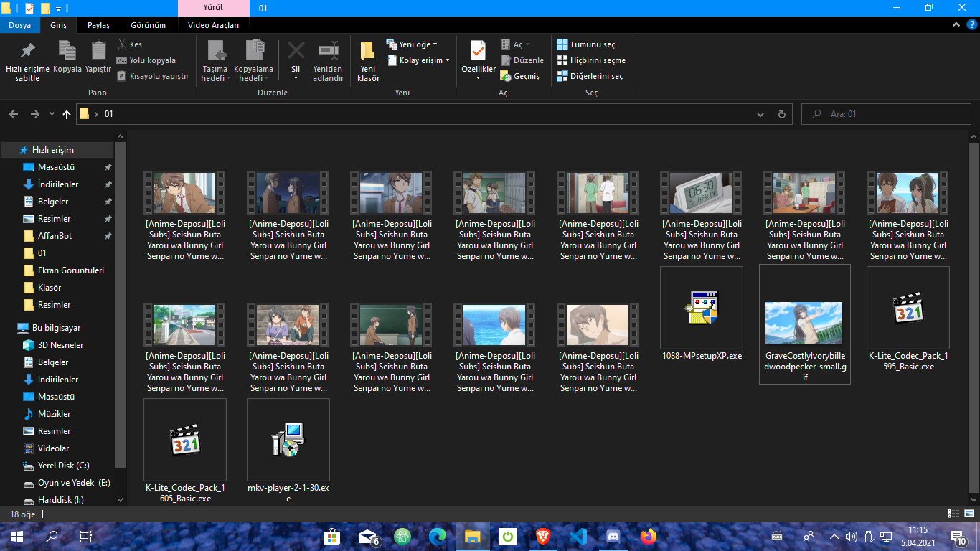980x551 pixels.
Task: Click the Özellikler (properties) icon
Action: pyautogui.click(x=478, y=52)
